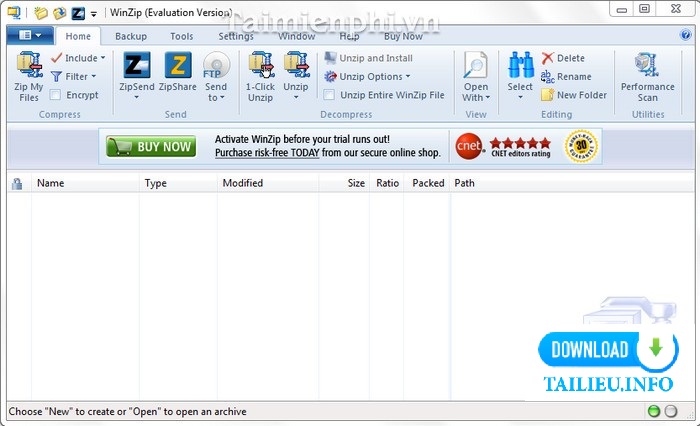Click the FTP Send to icon

[216, 65]
